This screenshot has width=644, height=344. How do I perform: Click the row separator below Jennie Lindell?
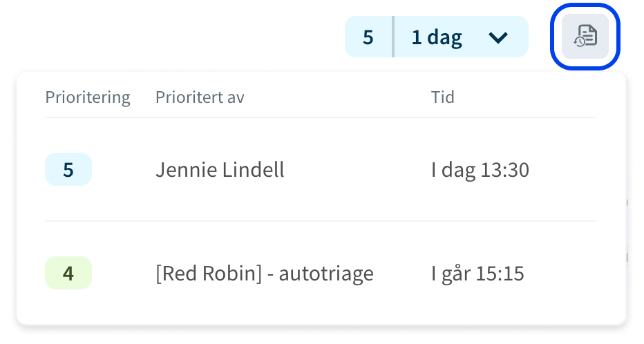(x=321, y=221)
